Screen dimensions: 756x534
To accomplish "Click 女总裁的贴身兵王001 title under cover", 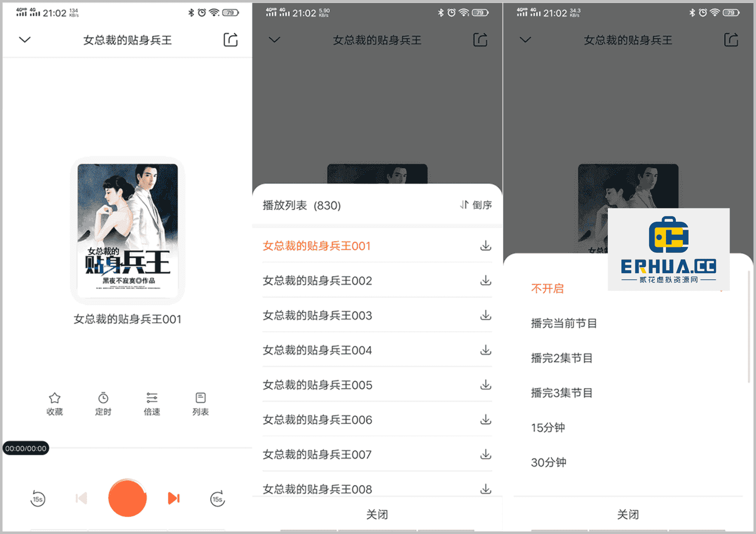I will click(x=128, y=319).
